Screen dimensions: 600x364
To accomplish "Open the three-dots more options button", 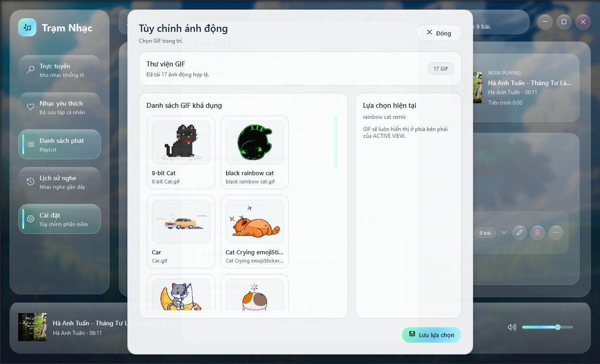I will [555, 233].
